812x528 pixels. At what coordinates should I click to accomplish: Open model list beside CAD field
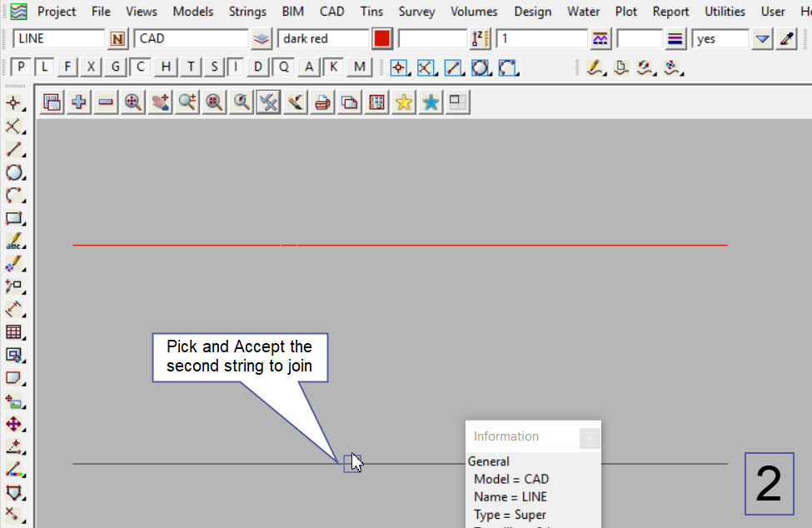tap(262, 39)
